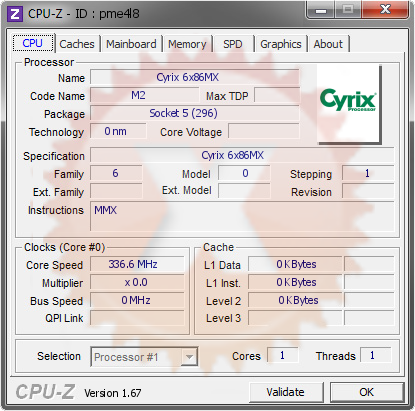Open the Processor #1 selection dropdown
This screenshot has height=411, width=415.
click(x=144, y=357)
